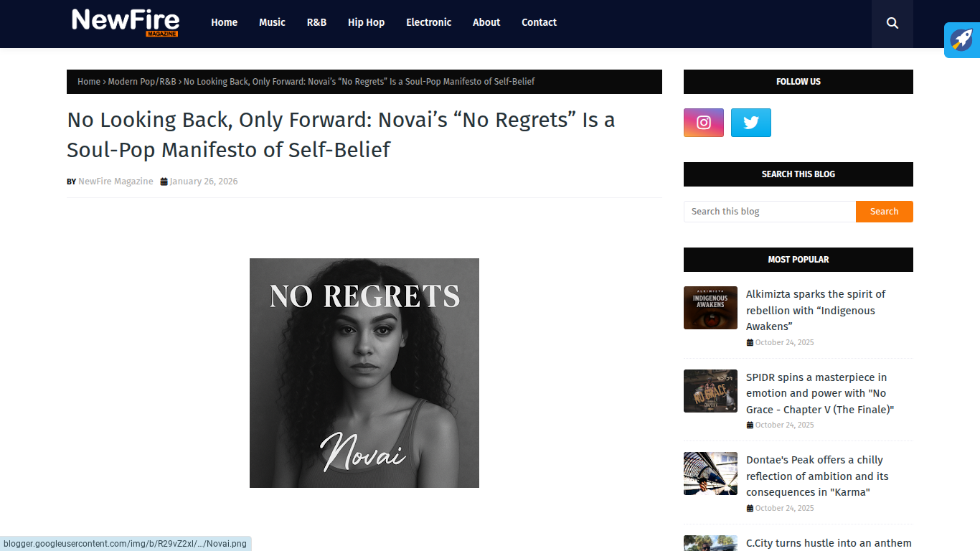
Task: Click the Home breadcrumb link
Action: (x=89, y=82)
